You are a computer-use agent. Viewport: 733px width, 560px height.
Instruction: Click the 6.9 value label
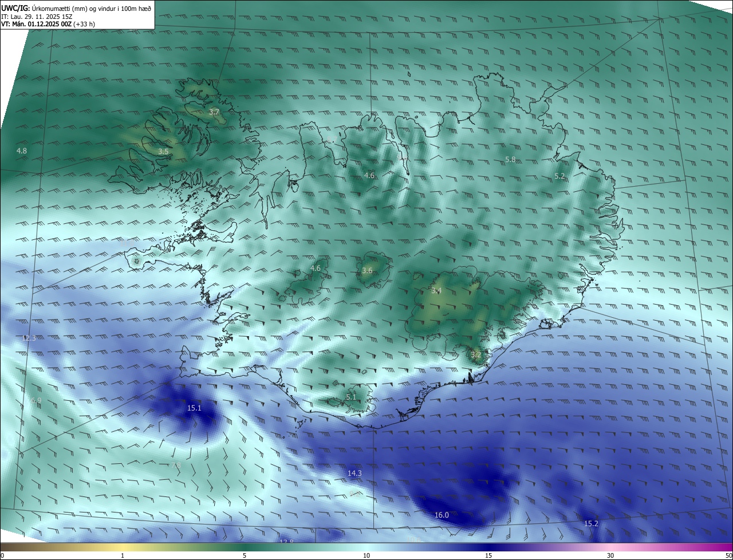(37, 400)
